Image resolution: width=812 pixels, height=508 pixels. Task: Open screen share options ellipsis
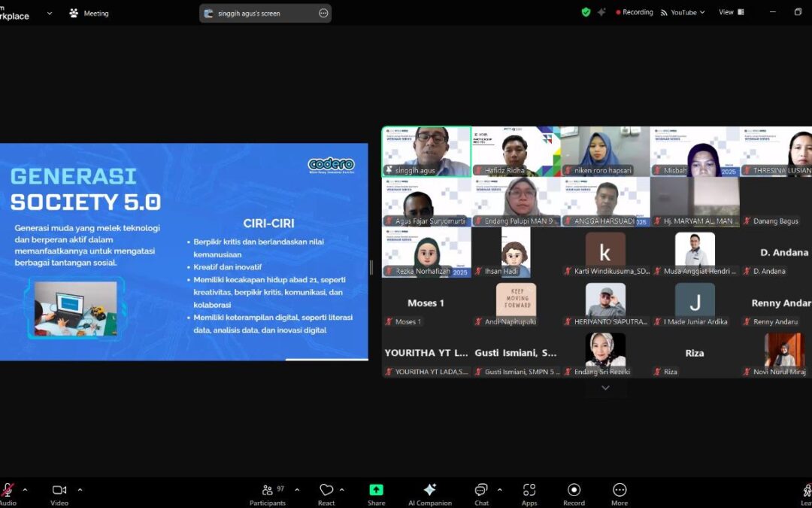(x=323, y=14)
